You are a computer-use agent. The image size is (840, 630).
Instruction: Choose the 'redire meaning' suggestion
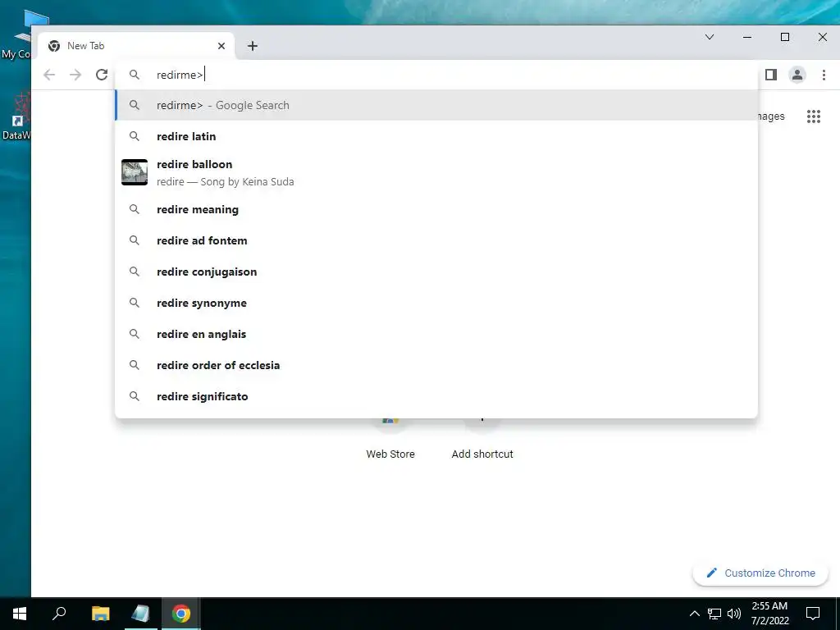(436, 209)
